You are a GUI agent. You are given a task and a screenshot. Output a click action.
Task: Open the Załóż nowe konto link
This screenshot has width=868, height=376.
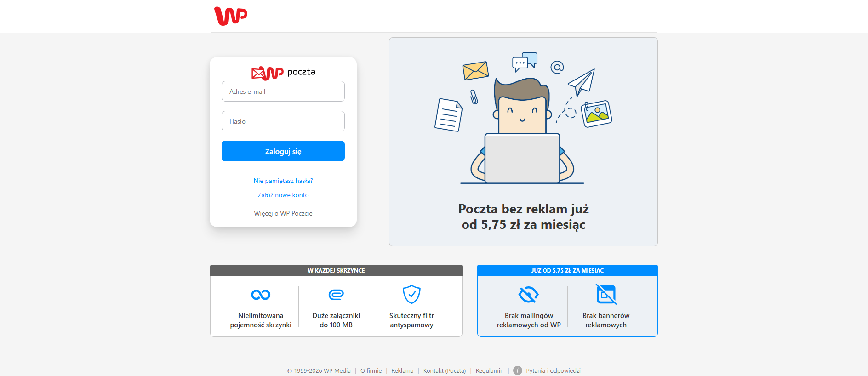point(283,195)
